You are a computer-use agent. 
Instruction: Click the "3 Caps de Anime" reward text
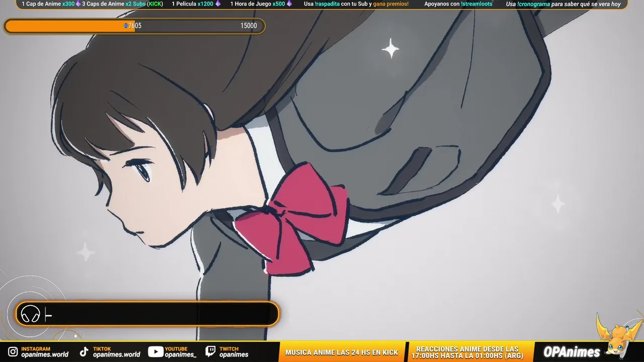[x=103, y=4]
